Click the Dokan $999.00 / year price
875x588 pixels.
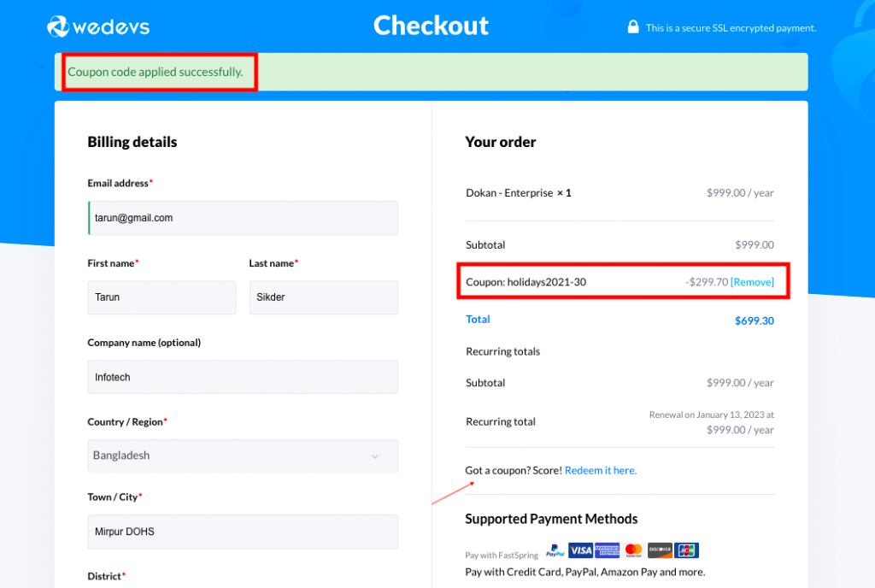pos(740,193)
